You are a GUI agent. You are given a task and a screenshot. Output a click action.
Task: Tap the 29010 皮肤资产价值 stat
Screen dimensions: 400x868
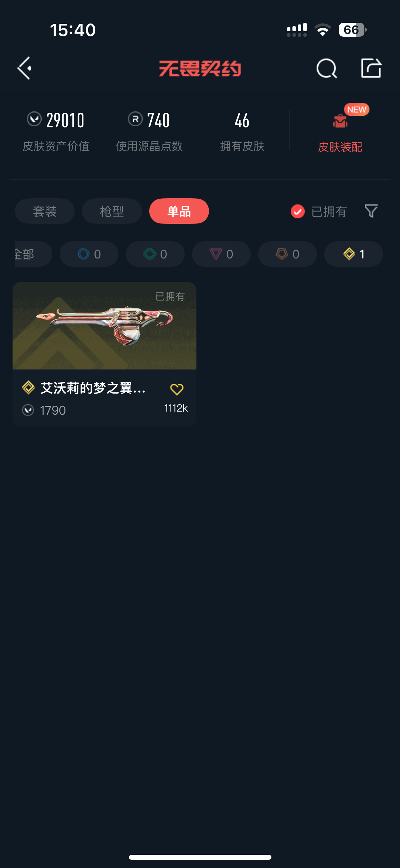pyautogui.click(x=56, y=131)
